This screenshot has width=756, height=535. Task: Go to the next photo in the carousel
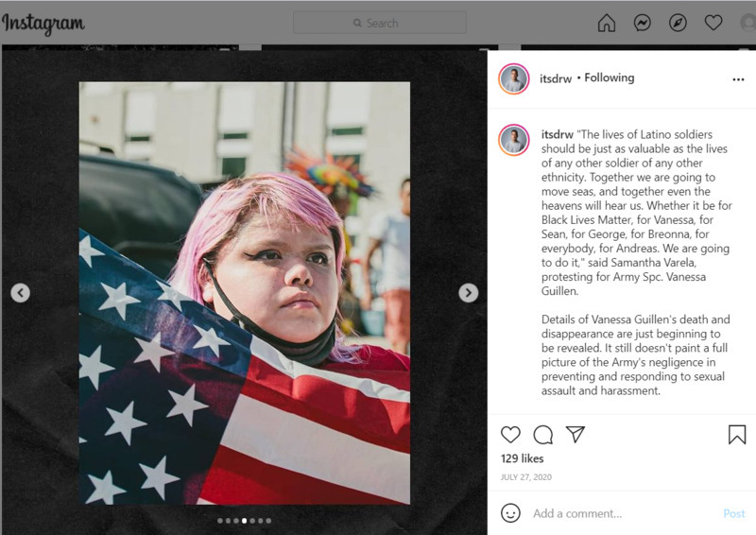click(468, 293)
